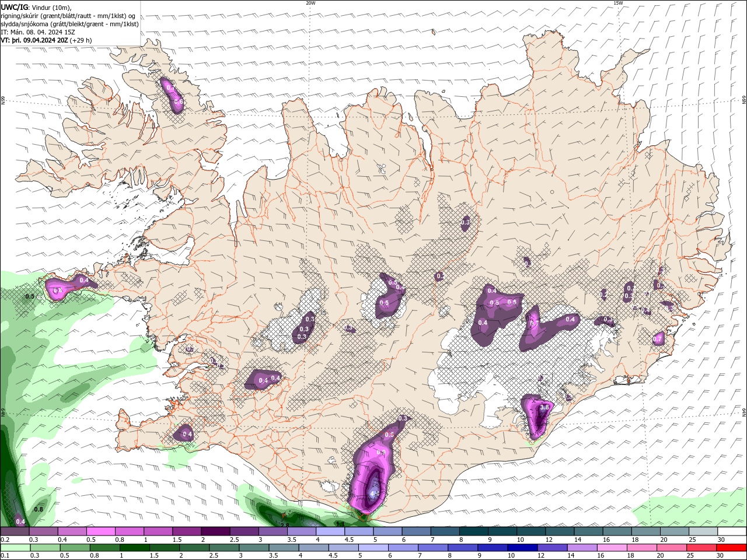The width and height of the screenshot is (747, 560).
Task: Click the valid time 'VT: þri. 09.04.2024 20Z (+29 h)'
Action: (46, 40)
